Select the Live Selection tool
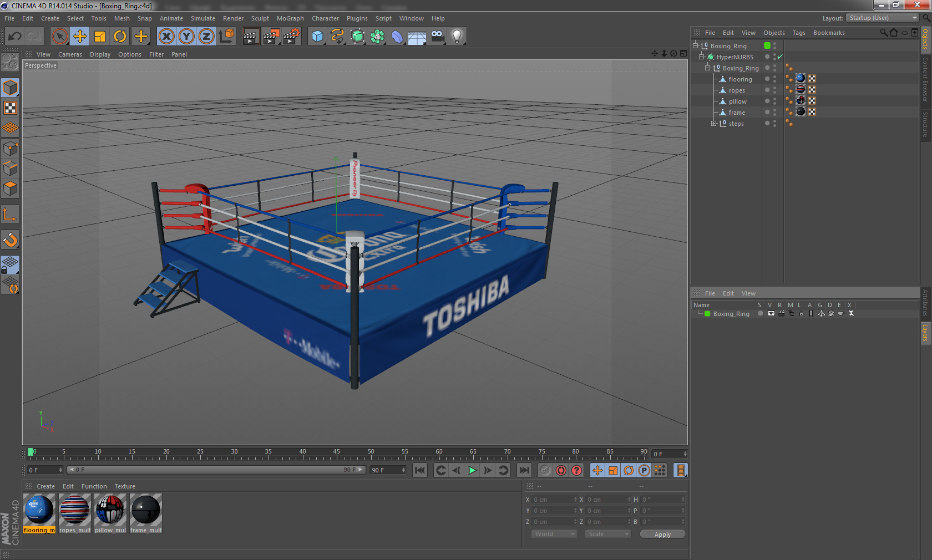932x560 pixels. click(x=60, y=37)
